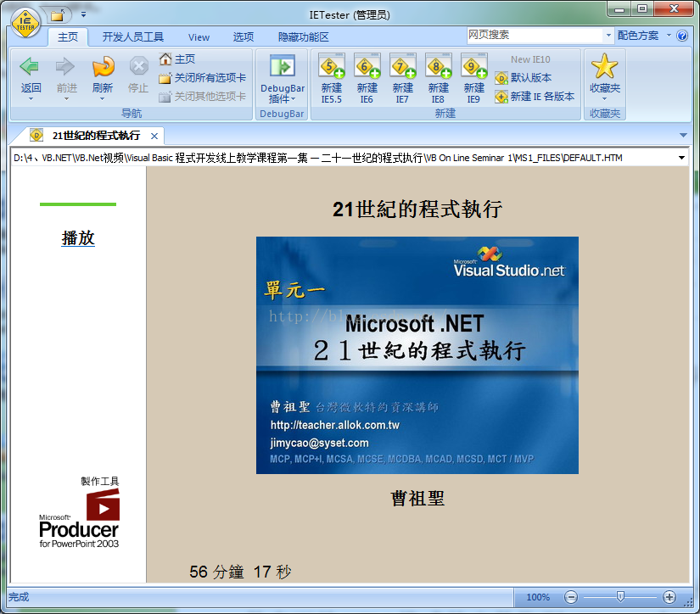Switch to the 主页 ribbon tab
Viewport: 700px width, 614px height.
pos(68,37)
